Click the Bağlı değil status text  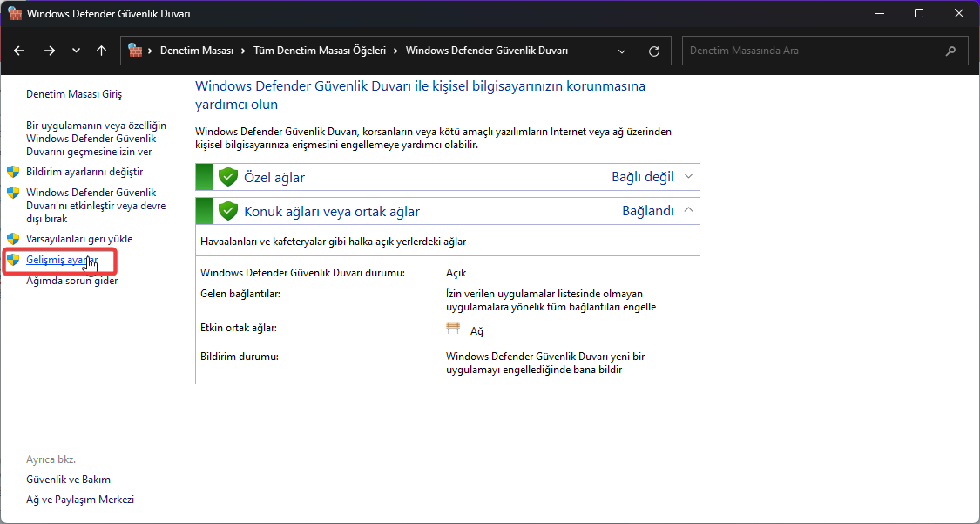[x=643, y=177]
